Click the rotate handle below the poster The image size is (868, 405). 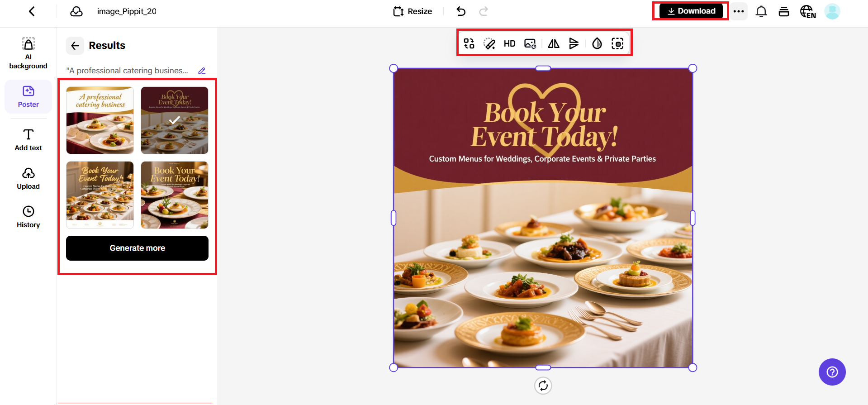(x=543, y=386)
